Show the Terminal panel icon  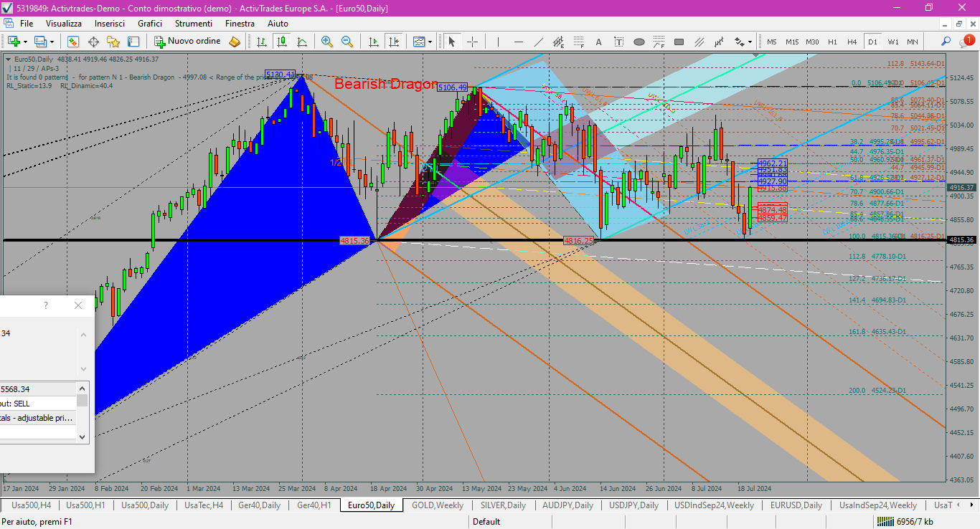133,42
